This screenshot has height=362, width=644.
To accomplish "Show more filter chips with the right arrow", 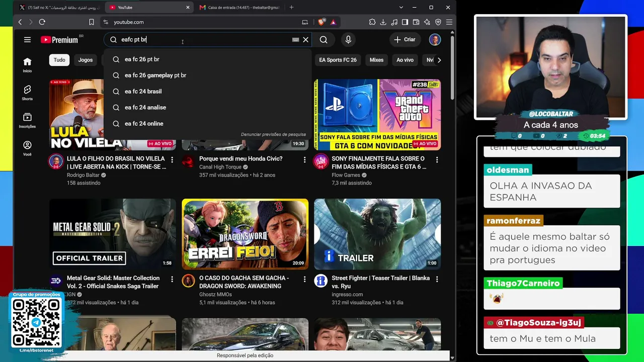I will pyautogui.click(x=439, y=60).
